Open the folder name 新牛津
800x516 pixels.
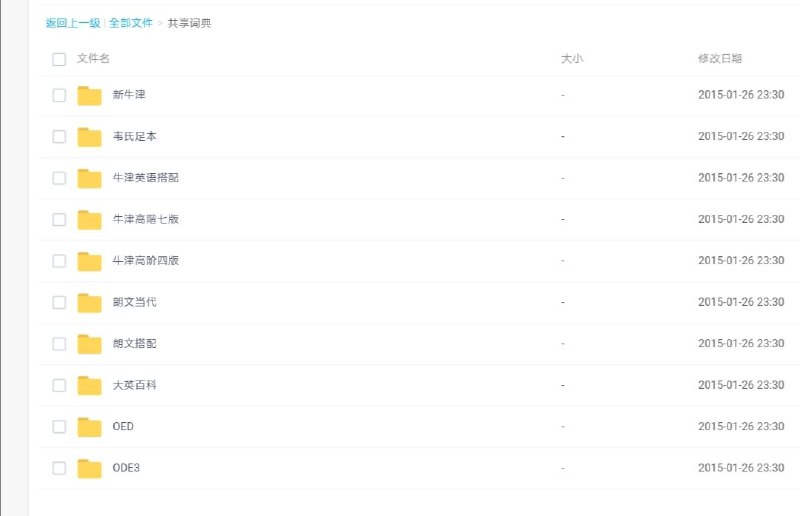(x=129, y=95)
